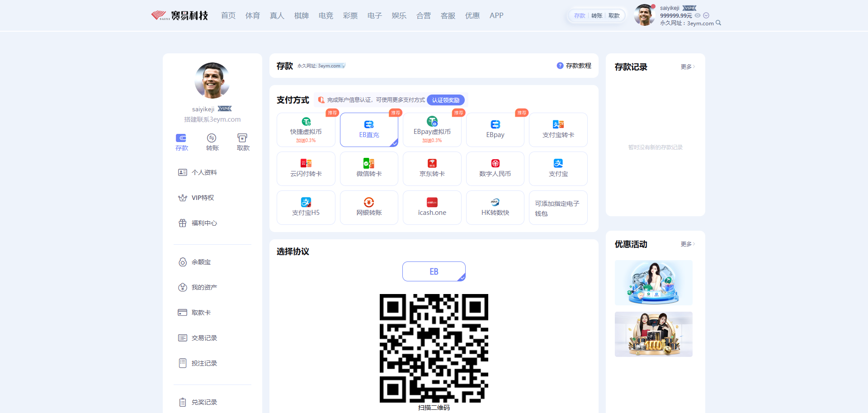The image size is (868, 413).
Task: Click the deposit QR code image
Action: coord(434,348)
